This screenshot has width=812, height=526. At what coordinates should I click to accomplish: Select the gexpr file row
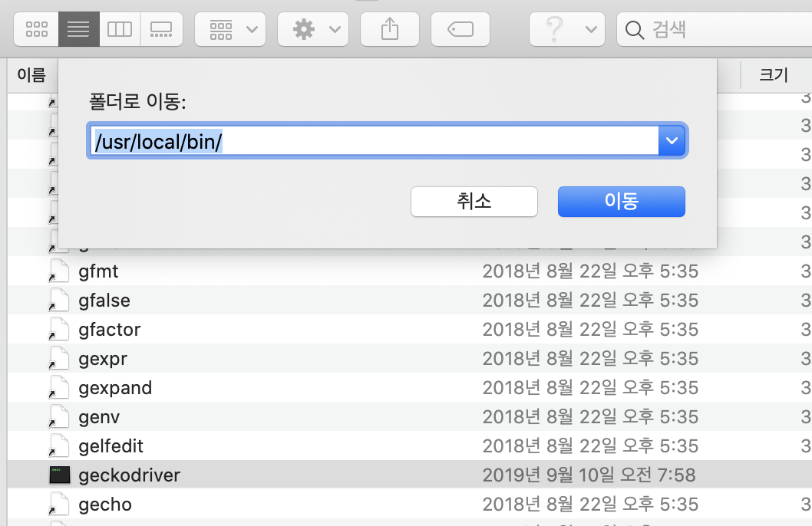[410, 358]
